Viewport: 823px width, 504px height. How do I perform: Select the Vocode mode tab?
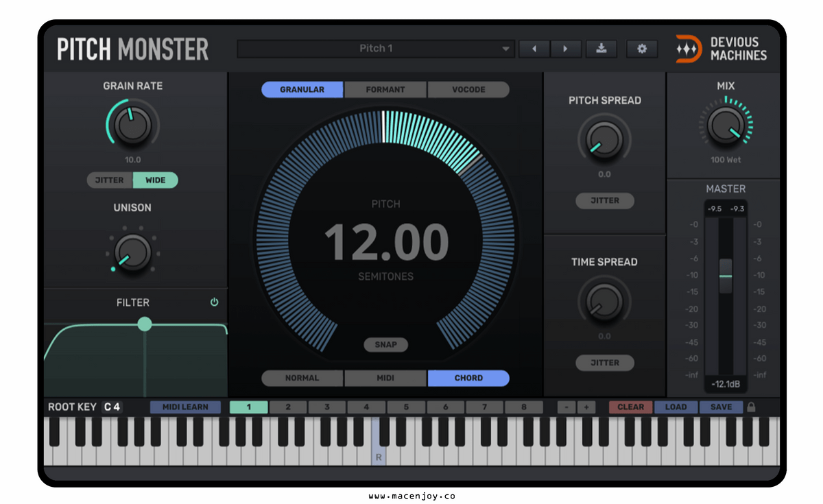pyautogui.click(x=468, y=89)
